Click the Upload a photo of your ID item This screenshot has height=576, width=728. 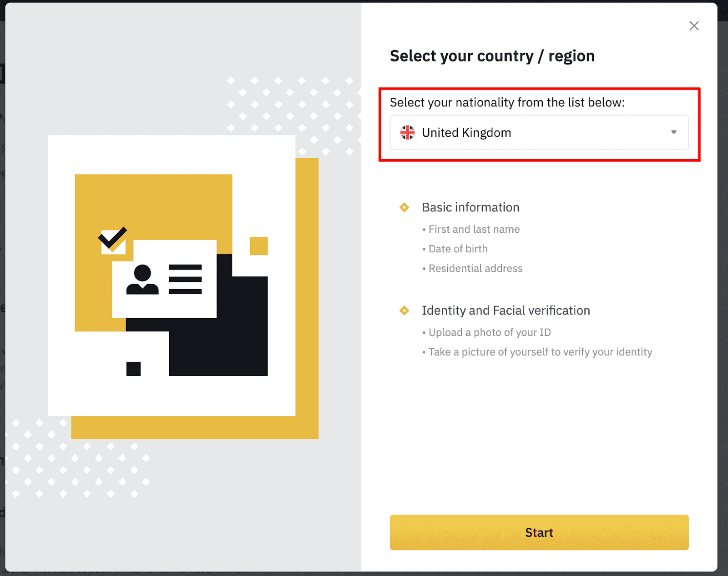(490, 332)
